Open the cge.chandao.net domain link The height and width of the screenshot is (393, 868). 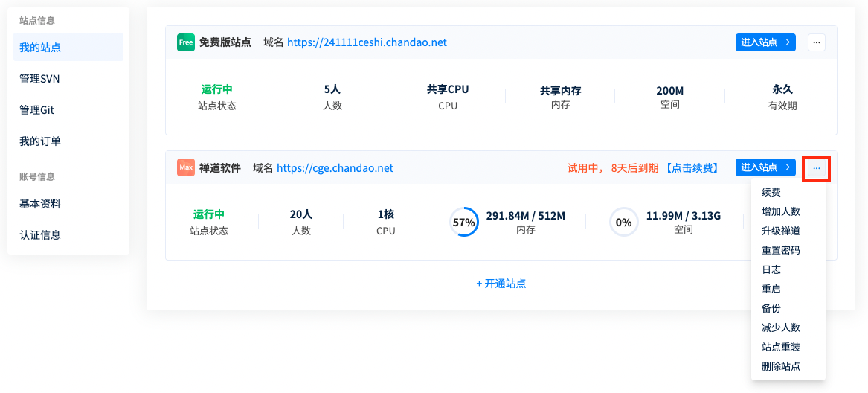point(335,168)
